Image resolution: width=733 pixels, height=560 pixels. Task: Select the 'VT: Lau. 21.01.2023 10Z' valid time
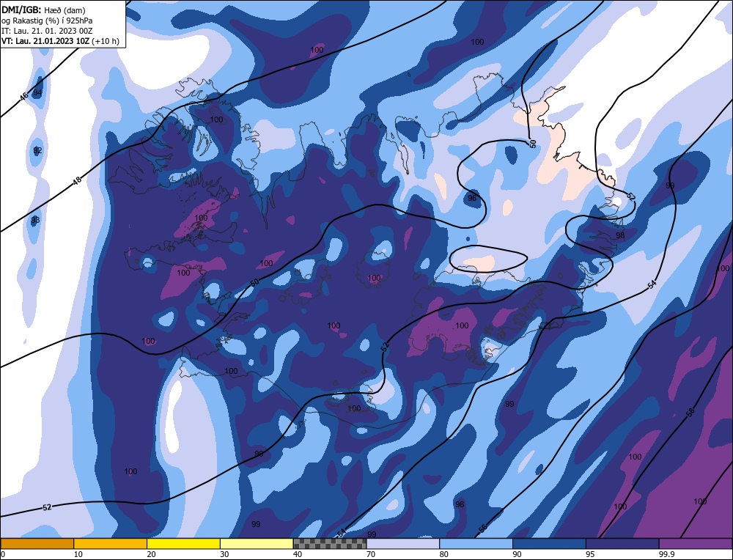coord(45,40)
